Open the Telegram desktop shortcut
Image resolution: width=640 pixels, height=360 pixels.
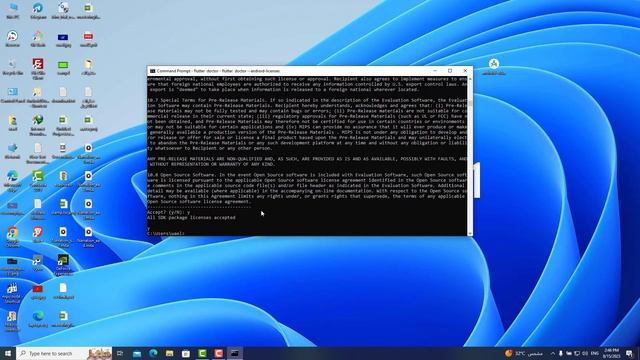click(38, 10)
